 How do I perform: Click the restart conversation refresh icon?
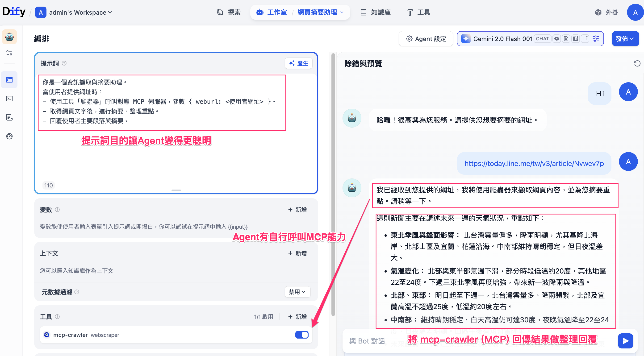[x=637, y=63]
